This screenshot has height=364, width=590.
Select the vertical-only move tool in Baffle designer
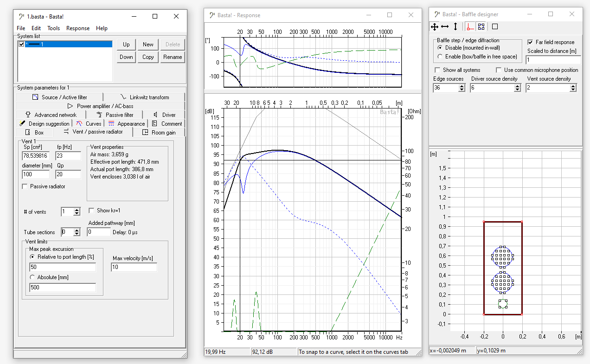[x=455, y=26]
